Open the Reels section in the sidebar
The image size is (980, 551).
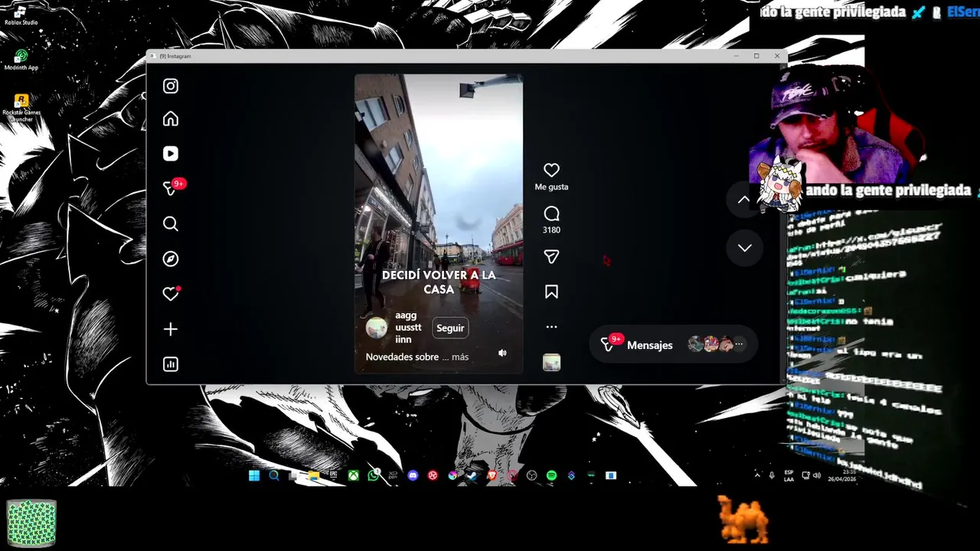171,154
